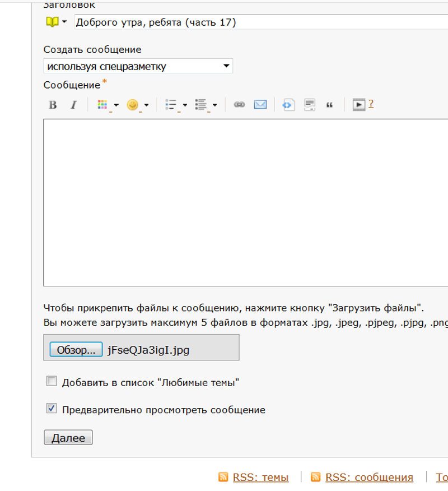Click the 'Обзор...' file browse button
This screenshot has width=448, height=491.
pos(76,350)
